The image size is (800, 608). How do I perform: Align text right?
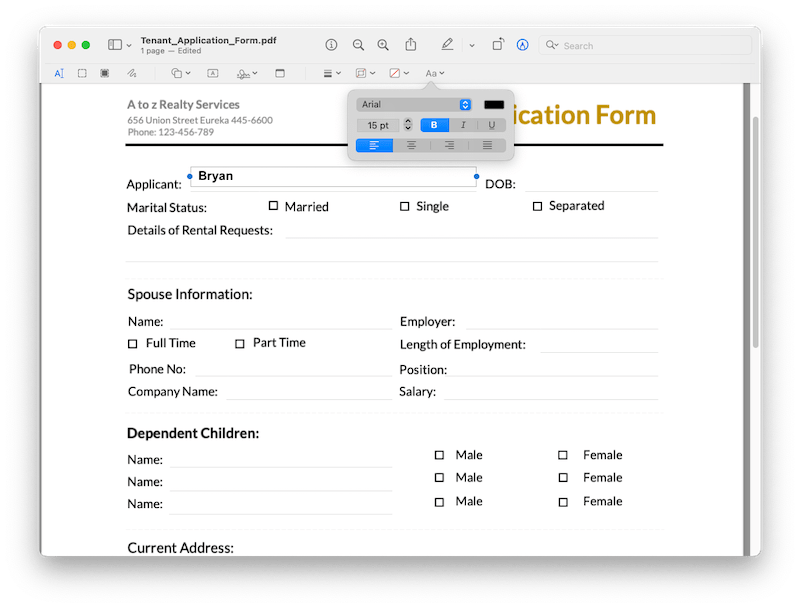click(x=449, y=145)
